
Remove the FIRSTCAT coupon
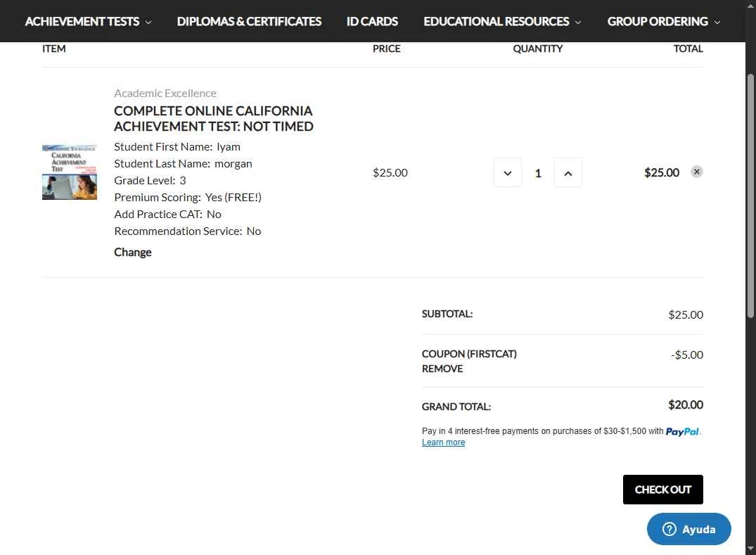coord(442,369)
